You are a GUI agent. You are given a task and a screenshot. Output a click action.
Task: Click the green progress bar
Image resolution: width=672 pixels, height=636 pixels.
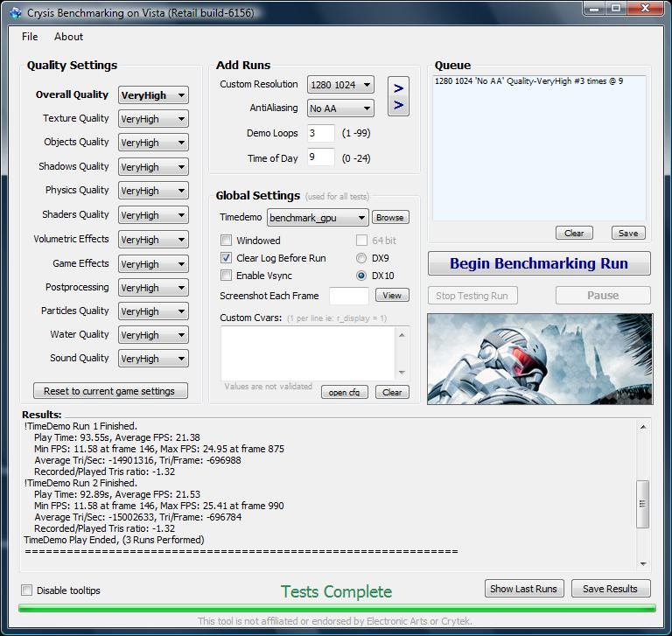click(337, 608)
